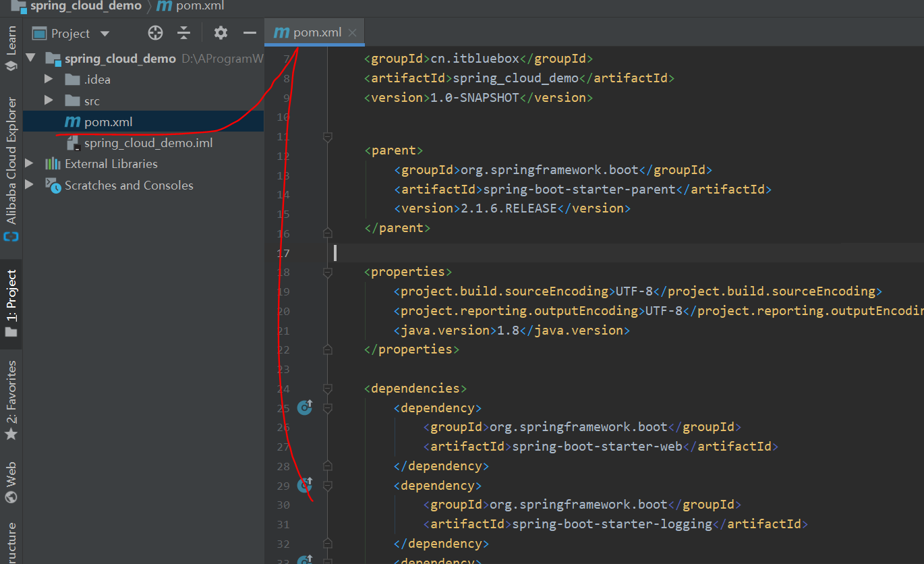This screenshot has height=564, width=924.
Task: Select pom.xml in the project tree
Action: coord(108,122)
